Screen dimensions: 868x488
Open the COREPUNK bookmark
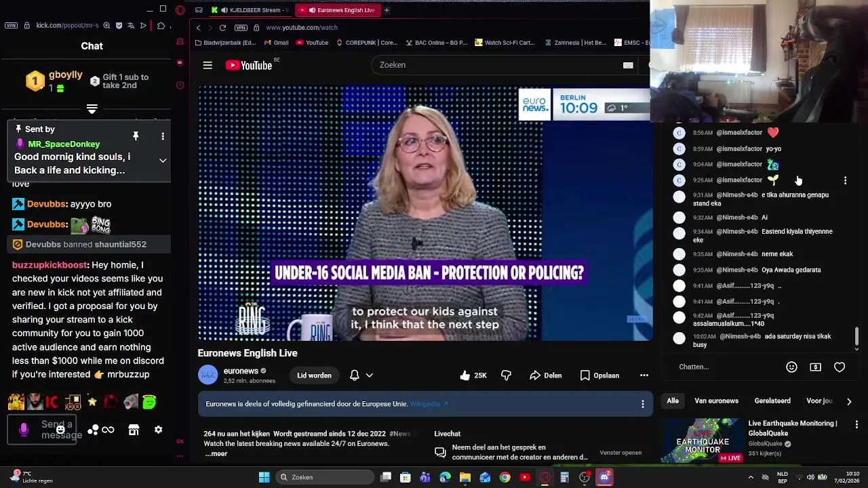point(367,42)
